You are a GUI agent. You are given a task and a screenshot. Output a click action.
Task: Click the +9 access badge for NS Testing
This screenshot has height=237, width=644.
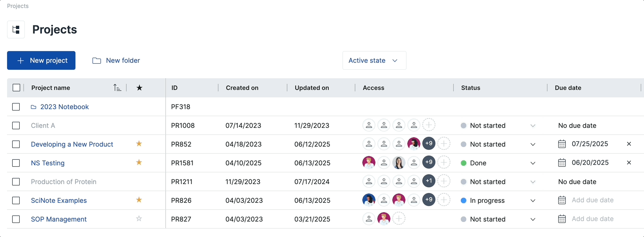(x=428, y=163)
